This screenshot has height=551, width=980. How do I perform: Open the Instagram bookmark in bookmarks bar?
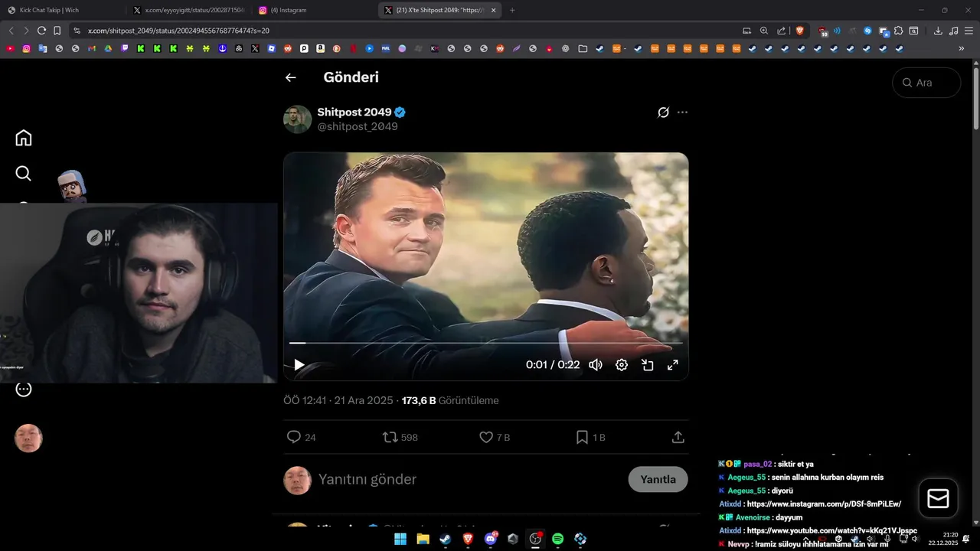coord(26,48)
